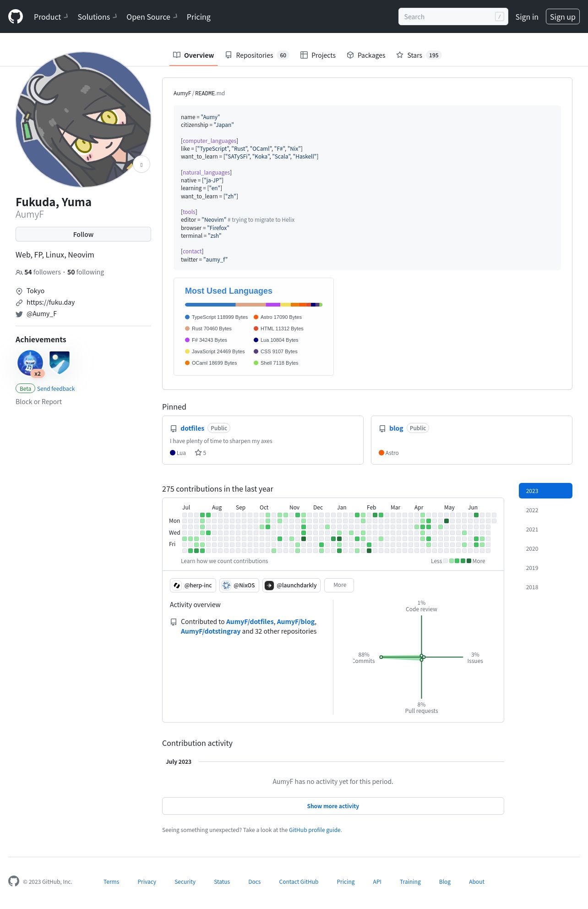Switch to the Stars tab
The height and width of the screenshot is (909, 588).
pyautogui.click(x=419, y=55)
